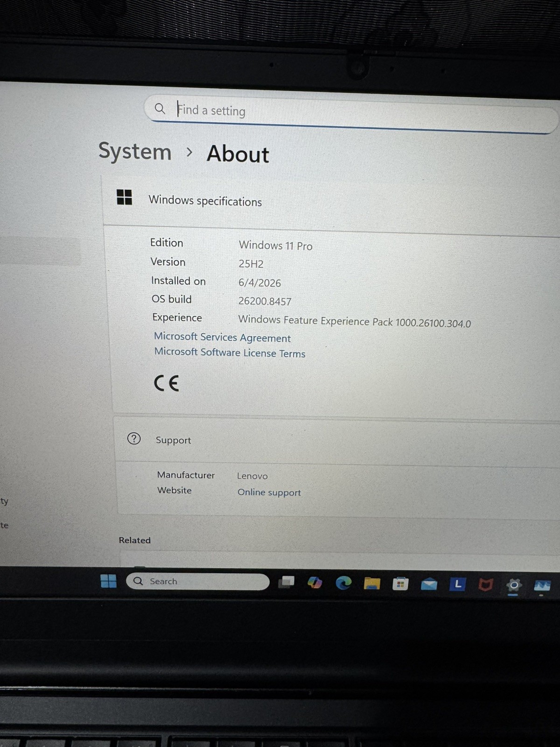Open the Microsoft Services Agreement link
Viewport: 560px width, 747px height.
[222, 337]
